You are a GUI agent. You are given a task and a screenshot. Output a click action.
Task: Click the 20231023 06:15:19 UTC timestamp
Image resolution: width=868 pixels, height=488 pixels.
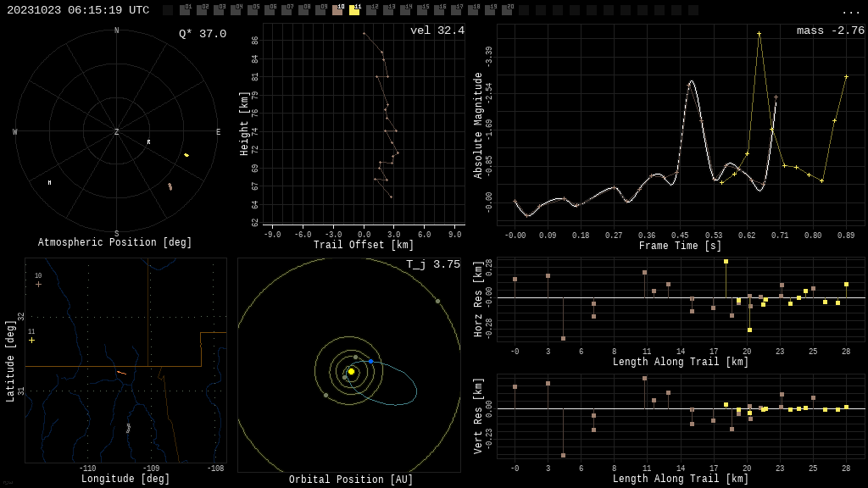pyautogui.click(x=78, y=10)
